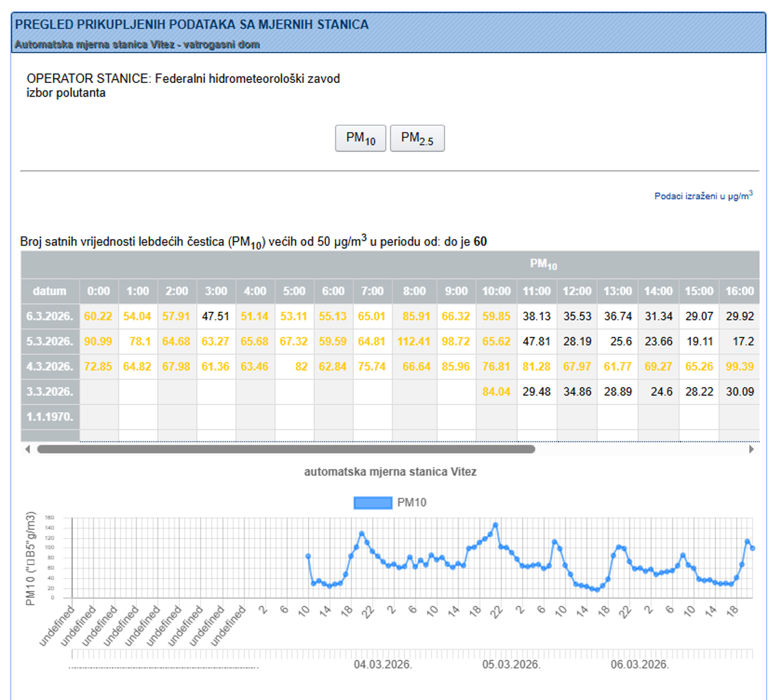Screen dimensions: 781x700
Task: Click the horizontal scrollbar thumb under table
Action: [x=285, y=449]
